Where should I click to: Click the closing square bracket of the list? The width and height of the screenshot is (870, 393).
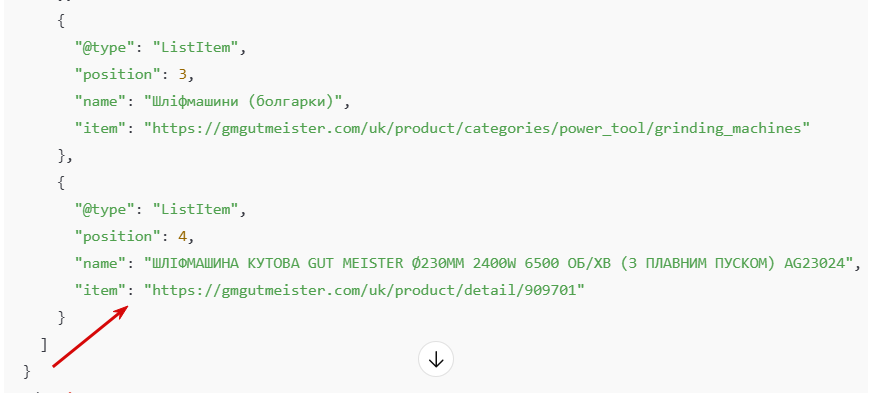tap(44, 345)
